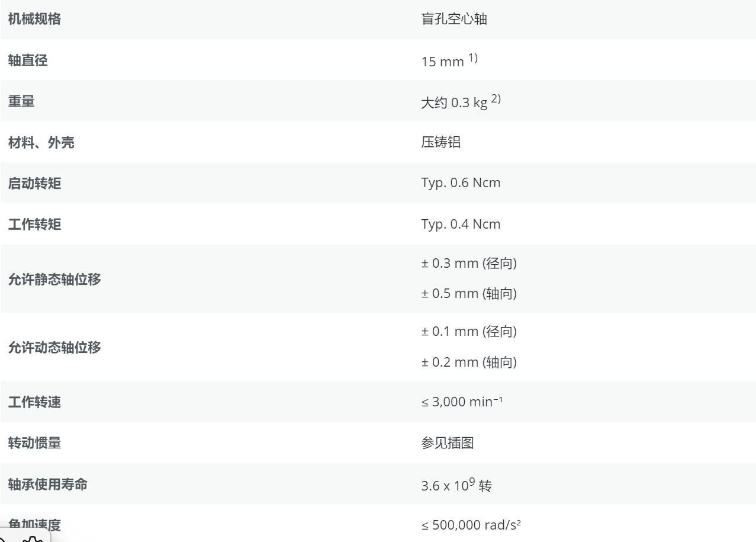Click the ± 0.5 mm (轴向) value
Screen dimensions: 756x542
click(x=469, y=294)
